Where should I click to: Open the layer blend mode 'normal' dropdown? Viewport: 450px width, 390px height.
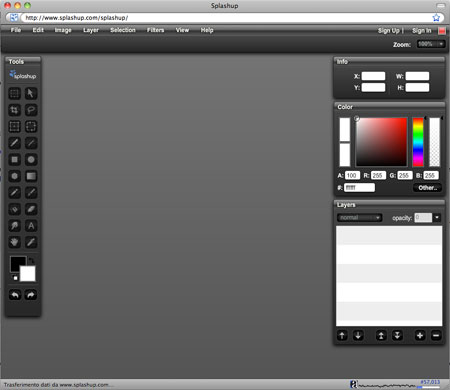pos(359,218)
